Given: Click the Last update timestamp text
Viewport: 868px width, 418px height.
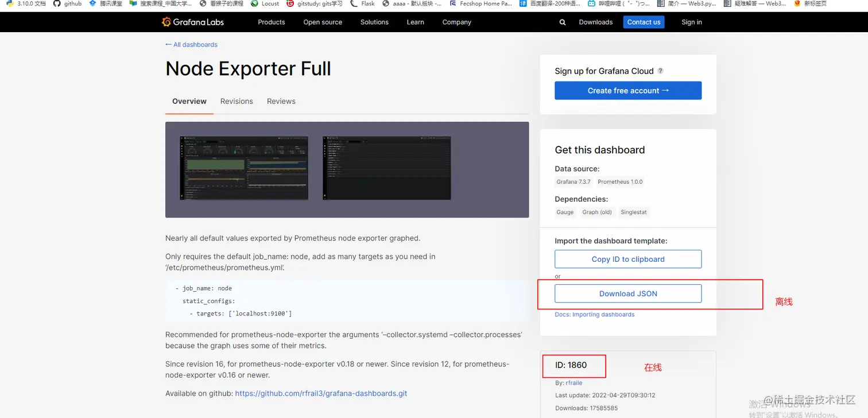Looking at the screenshot, I should coord(605,396).
